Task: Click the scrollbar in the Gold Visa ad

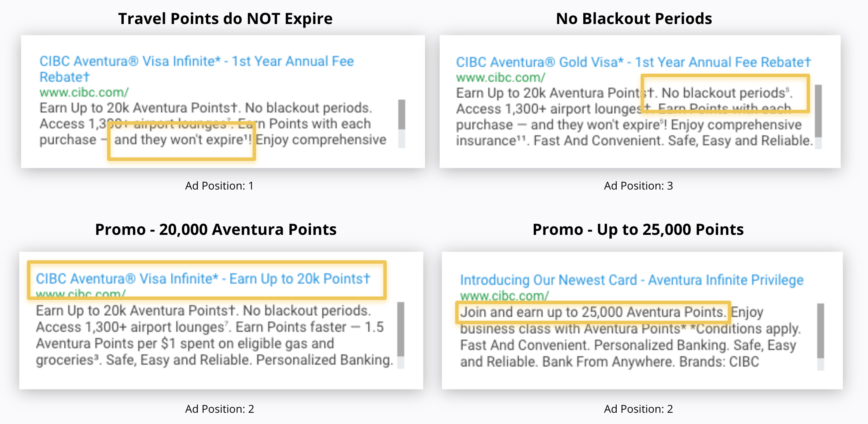Action: tap(818, 111)
